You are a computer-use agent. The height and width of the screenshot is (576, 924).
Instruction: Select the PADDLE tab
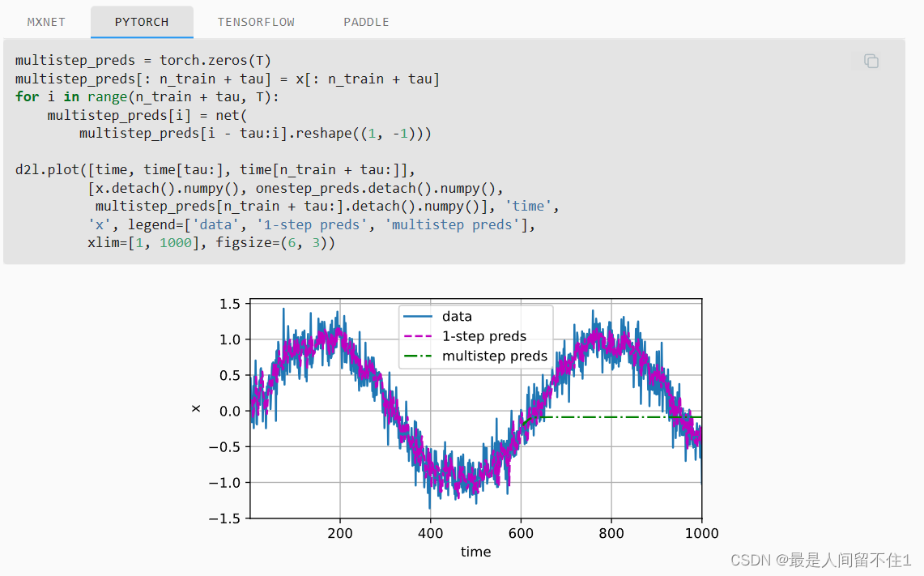[x=366, y=22]
